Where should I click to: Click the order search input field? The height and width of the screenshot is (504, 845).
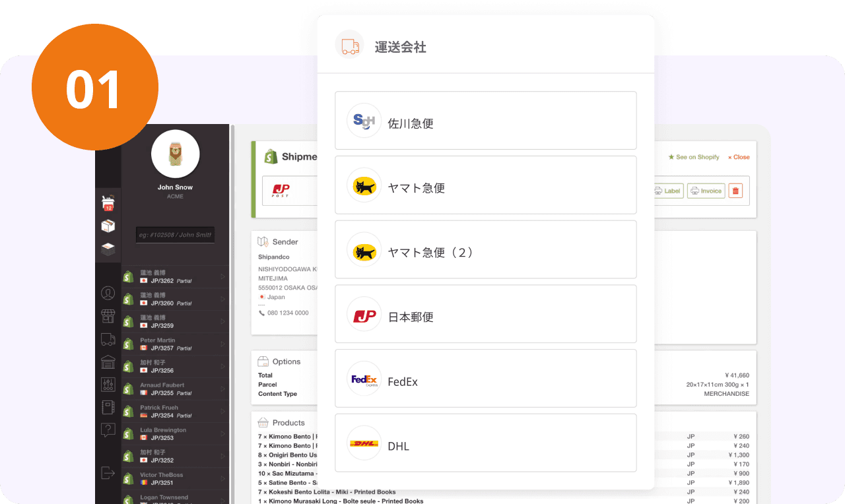click(x=176, y=235)
